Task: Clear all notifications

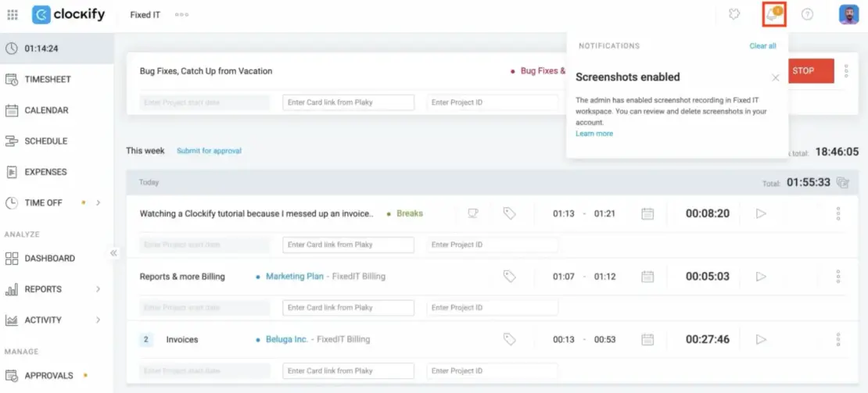Action: coord(762,46)
